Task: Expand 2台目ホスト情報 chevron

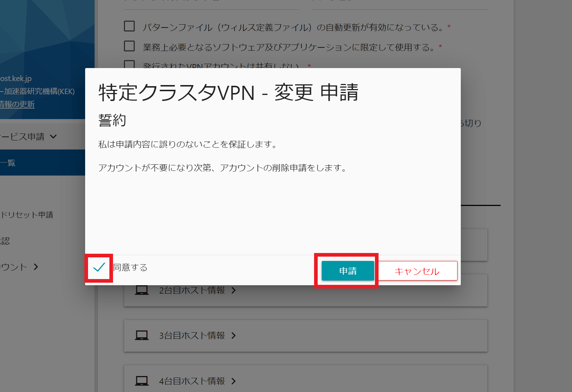Action: (234, 290)
